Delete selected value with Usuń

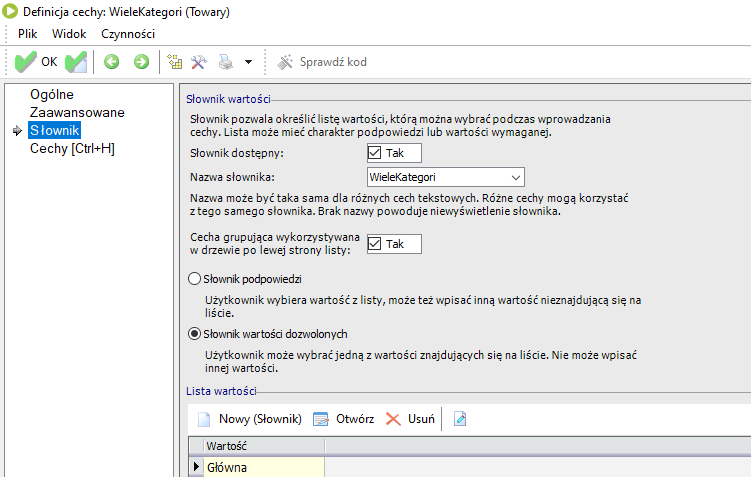click(410, 419)
